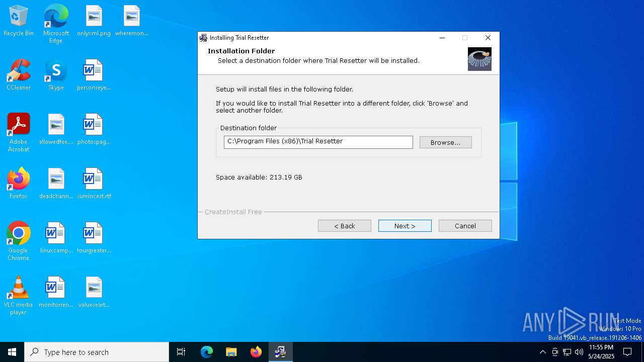
Task: Select the Trial Resetter installer taskbar item
Action: [x=281, y=352]
